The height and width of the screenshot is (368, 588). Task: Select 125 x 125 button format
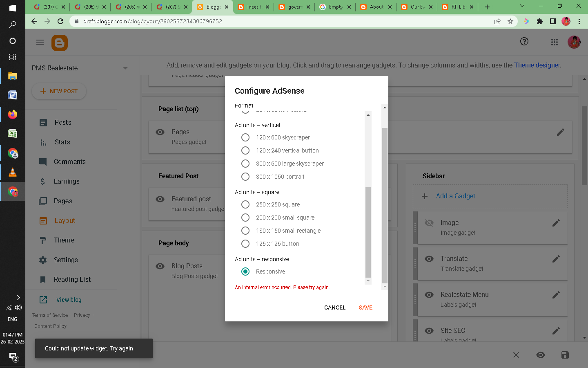point(245,244)
